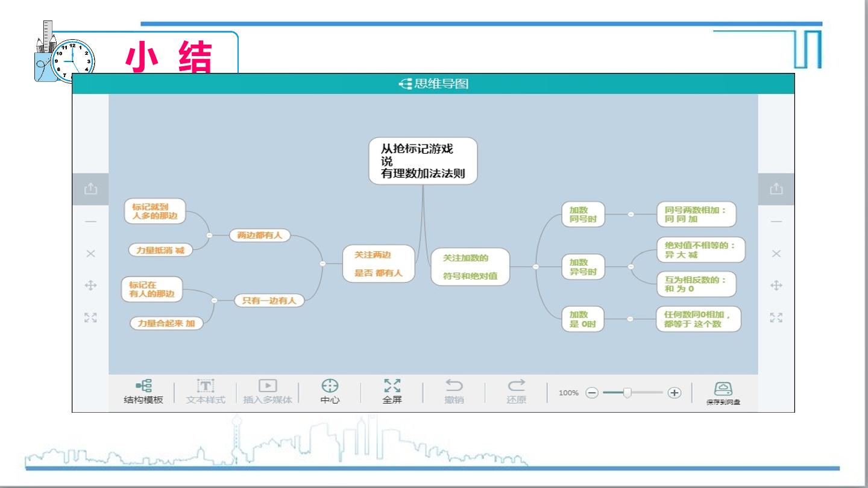Collapse the branch under 关注加数的符号和绝对值

pyautogui.click(x=535, y=266)
